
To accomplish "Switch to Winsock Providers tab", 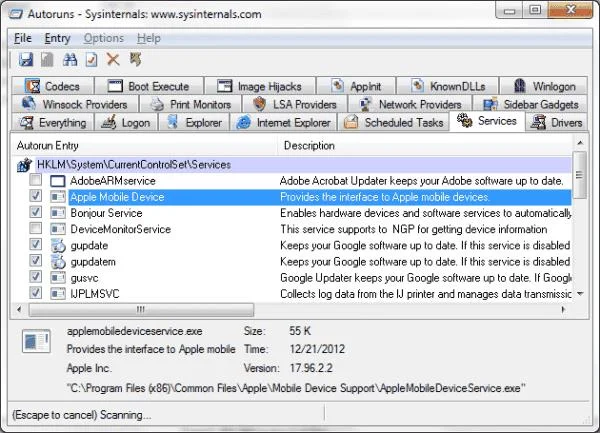I will click(x=75, y=104).
